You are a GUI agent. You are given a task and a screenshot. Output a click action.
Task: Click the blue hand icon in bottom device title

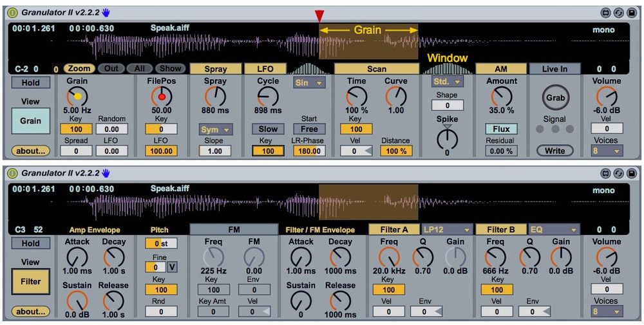106,173
